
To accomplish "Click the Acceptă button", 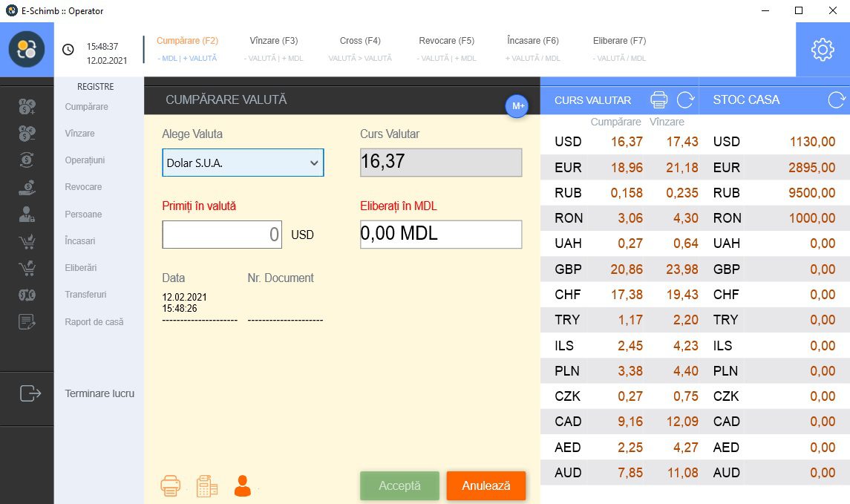I will 399,485.
